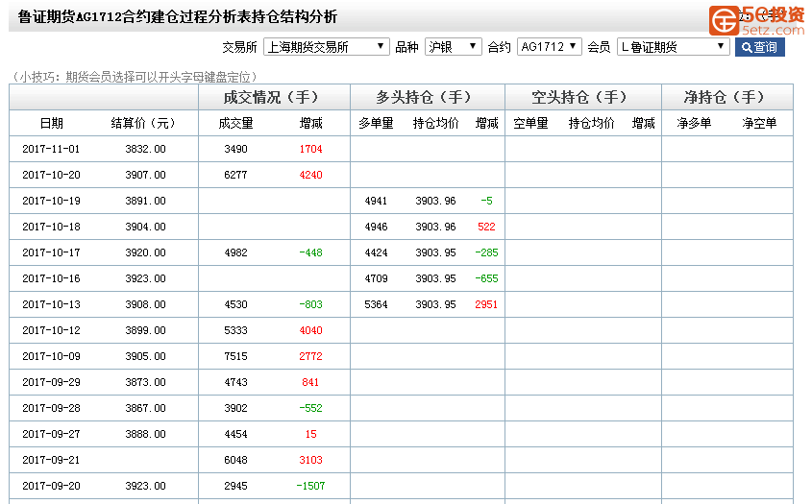Click long change value 2951
The image size is (812, 504).
click(x=486, y=304)
